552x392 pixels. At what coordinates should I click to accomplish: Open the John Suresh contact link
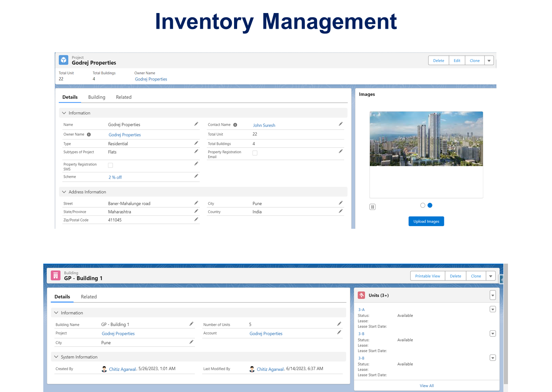[264, 125]
